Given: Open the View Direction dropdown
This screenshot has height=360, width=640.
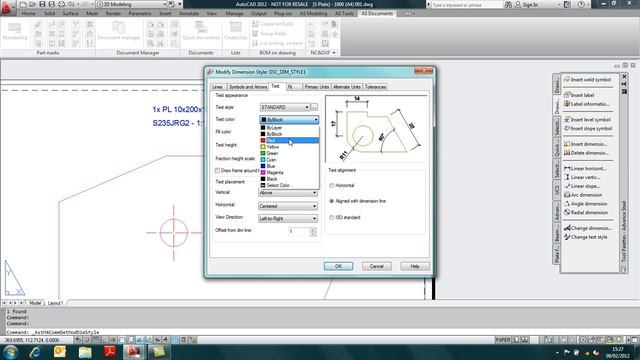Looking at the screenshot, I should pyautogui.click(x=288, y=219).
